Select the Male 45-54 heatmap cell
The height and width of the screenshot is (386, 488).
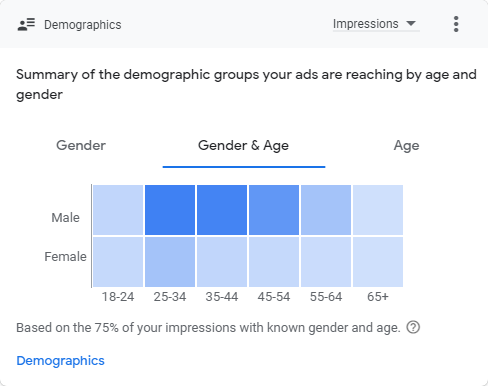pos(274,210)
